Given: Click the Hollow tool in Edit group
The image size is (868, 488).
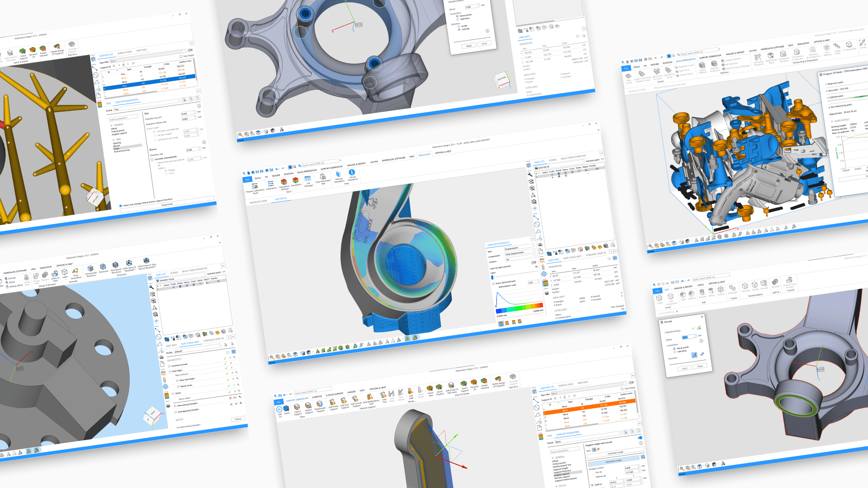Looking at the screenshot, I should tap(721, 289).
